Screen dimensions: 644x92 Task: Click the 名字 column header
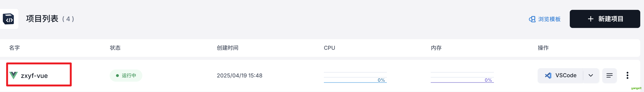click(15, 48)
